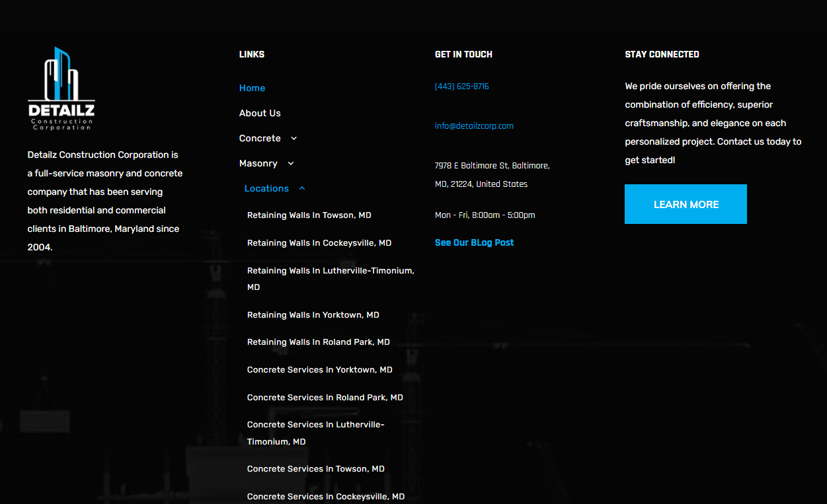Choose Retaining Walls In Yorktown, MD
The height and width of the screenshot is (504, 827).
313,315
